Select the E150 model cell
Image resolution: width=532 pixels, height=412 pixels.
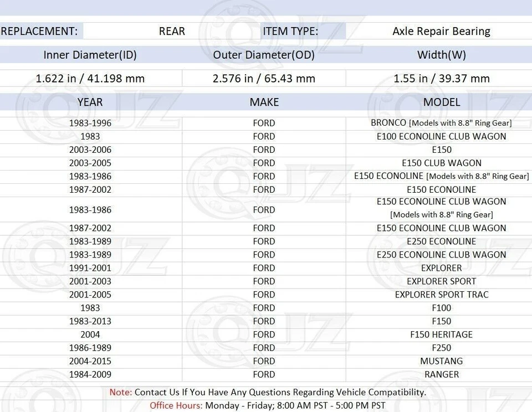coord(442,150)
